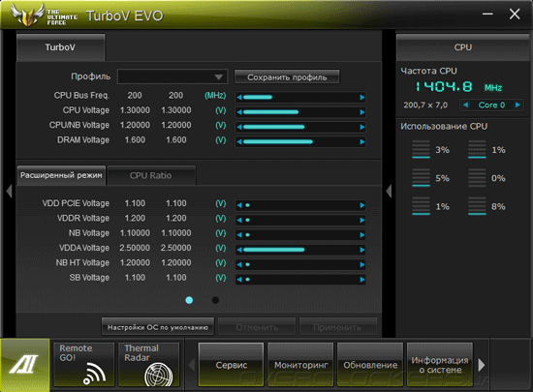Image resolution: width=533 pixels, height=392 pixels.
Task: Select the next CPU core arrow
Action: 517,105
